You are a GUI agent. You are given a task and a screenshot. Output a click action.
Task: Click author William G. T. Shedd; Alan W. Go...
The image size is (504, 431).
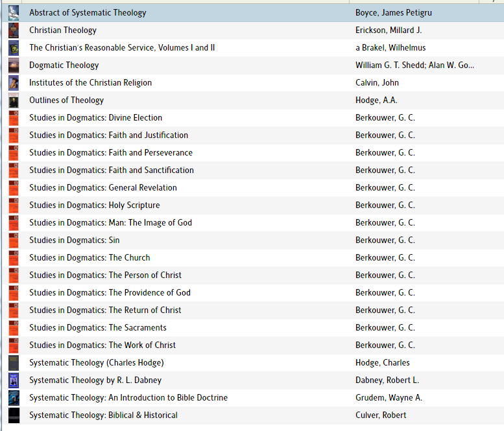tap(414, 65)
